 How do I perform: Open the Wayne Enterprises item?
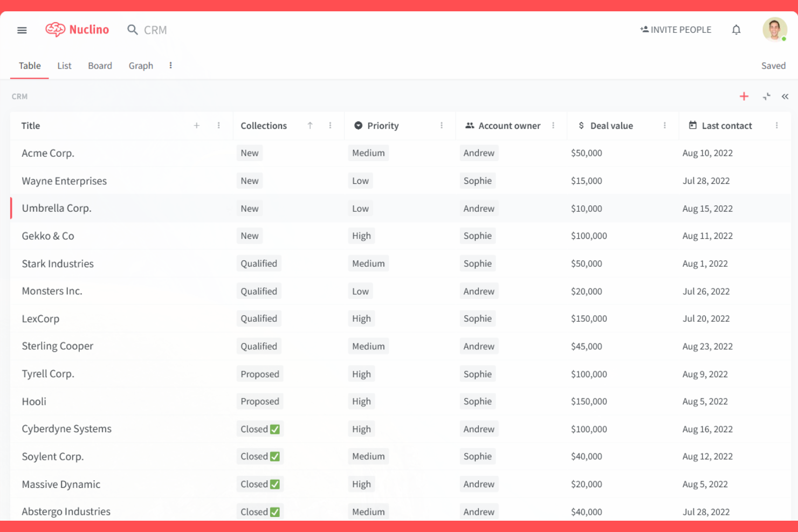click(64, 181)
